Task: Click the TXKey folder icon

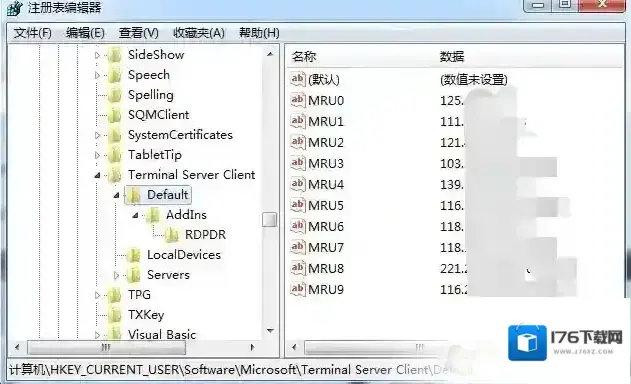Action: pos(115,315)
